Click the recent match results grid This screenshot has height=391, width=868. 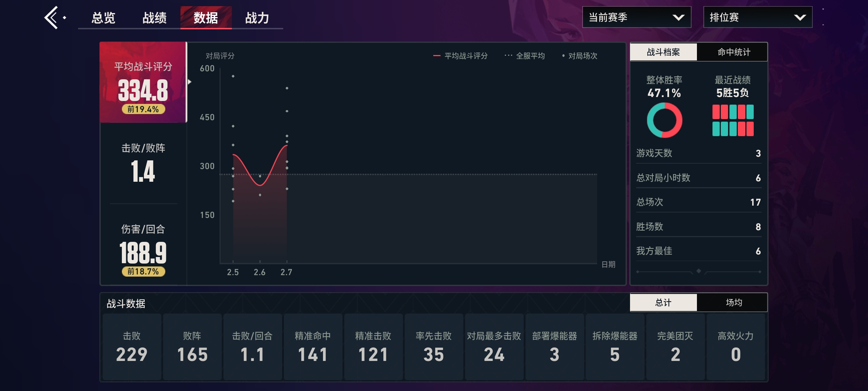coord(733,120)
